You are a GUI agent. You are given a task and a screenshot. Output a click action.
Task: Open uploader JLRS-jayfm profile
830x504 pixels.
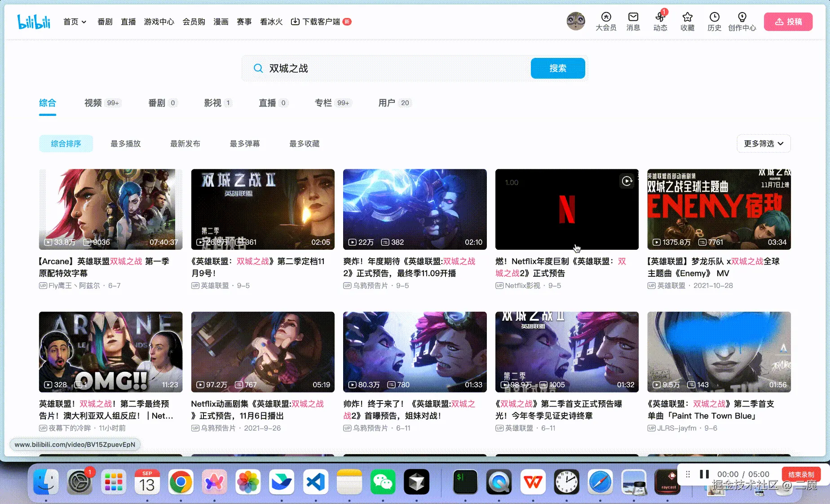click(677, 429)
